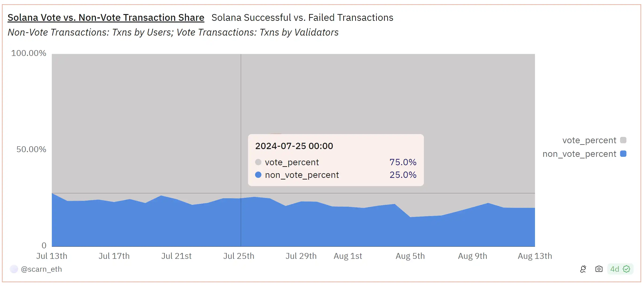Click the green verified checkmark badge
The image size is (644, 286).
[x=626, y=269]
